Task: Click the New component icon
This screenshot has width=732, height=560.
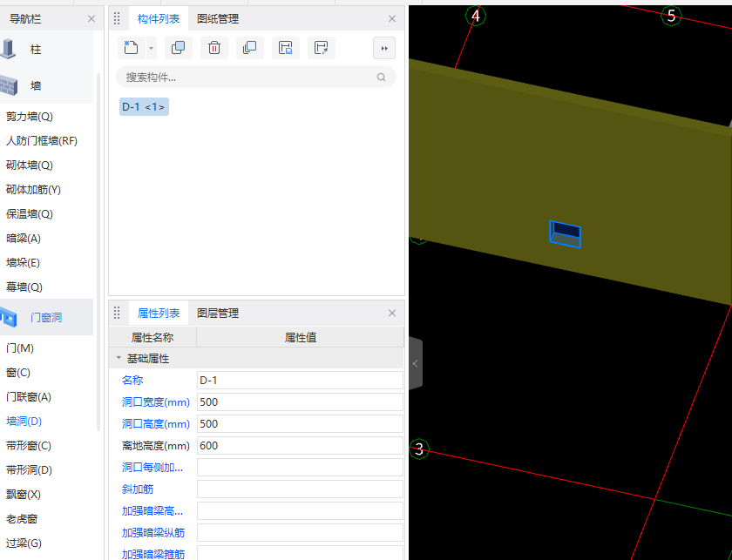Action: tap(132, 48)
